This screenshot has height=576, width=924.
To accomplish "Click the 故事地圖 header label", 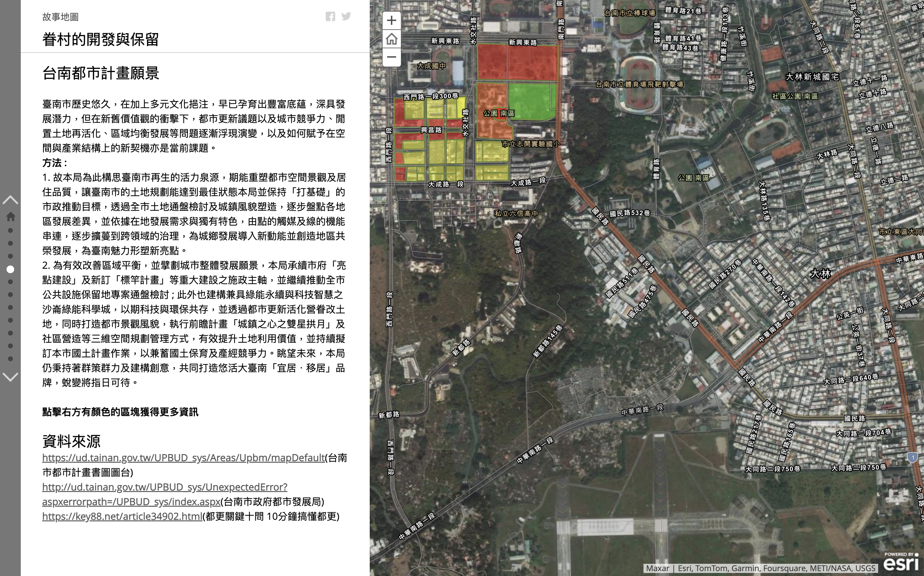I will 60,17.
